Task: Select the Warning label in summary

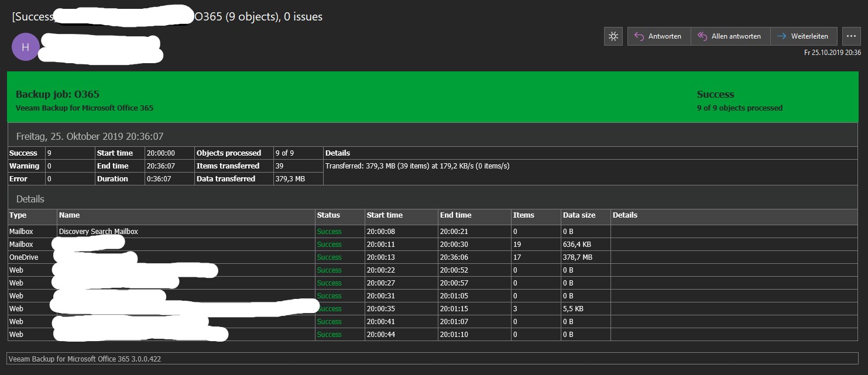Action: tap(25, 166)
